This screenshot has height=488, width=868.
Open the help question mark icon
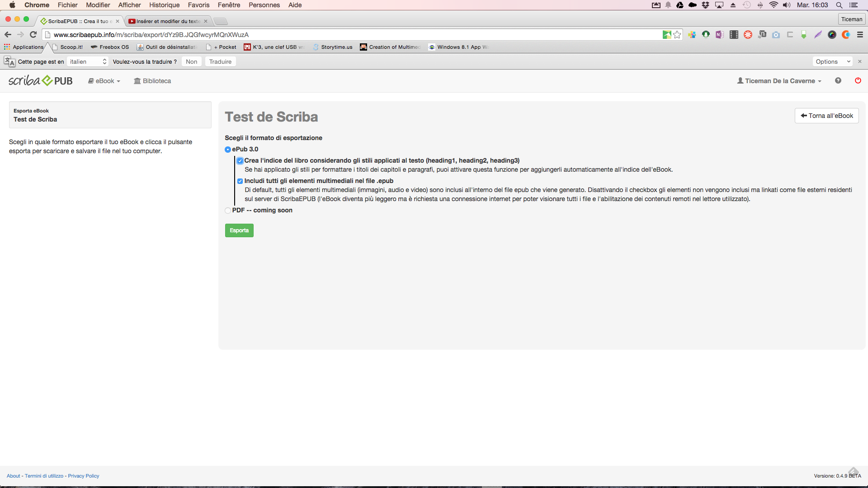point(838,80)
